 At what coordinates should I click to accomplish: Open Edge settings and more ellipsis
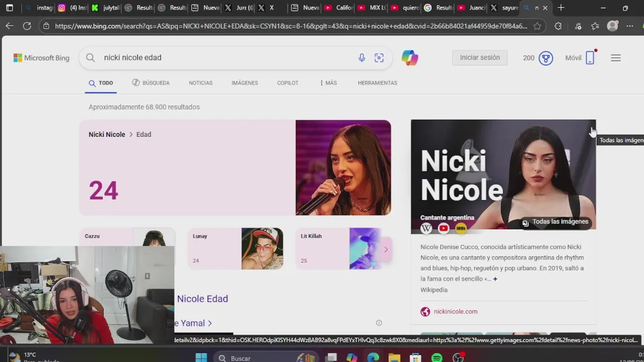[x=629, y=26]
